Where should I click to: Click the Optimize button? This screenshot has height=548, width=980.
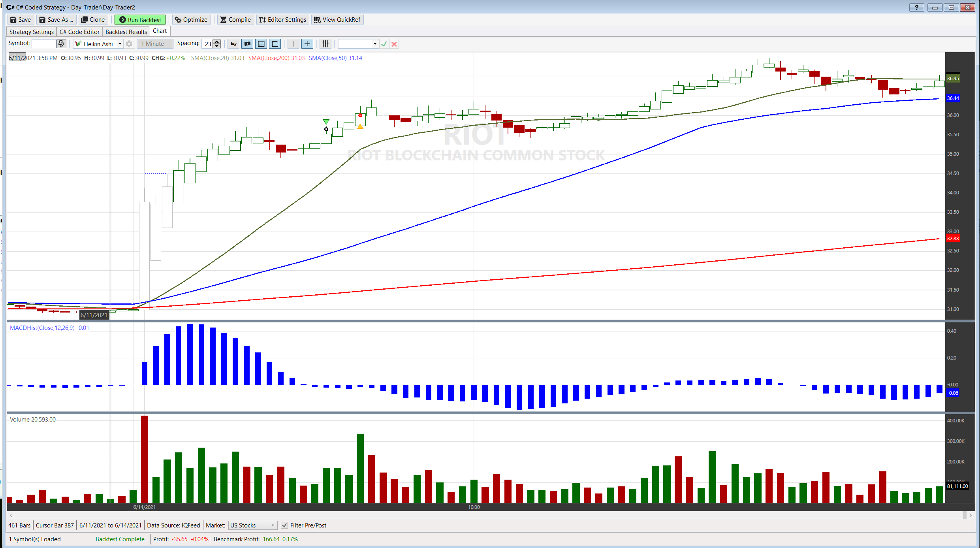(x=191, y=20)
